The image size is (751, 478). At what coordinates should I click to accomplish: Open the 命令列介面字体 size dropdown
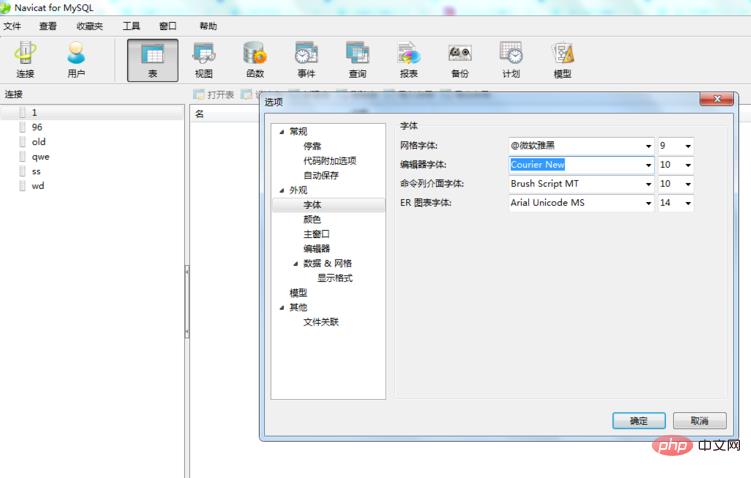pos(688,184)
